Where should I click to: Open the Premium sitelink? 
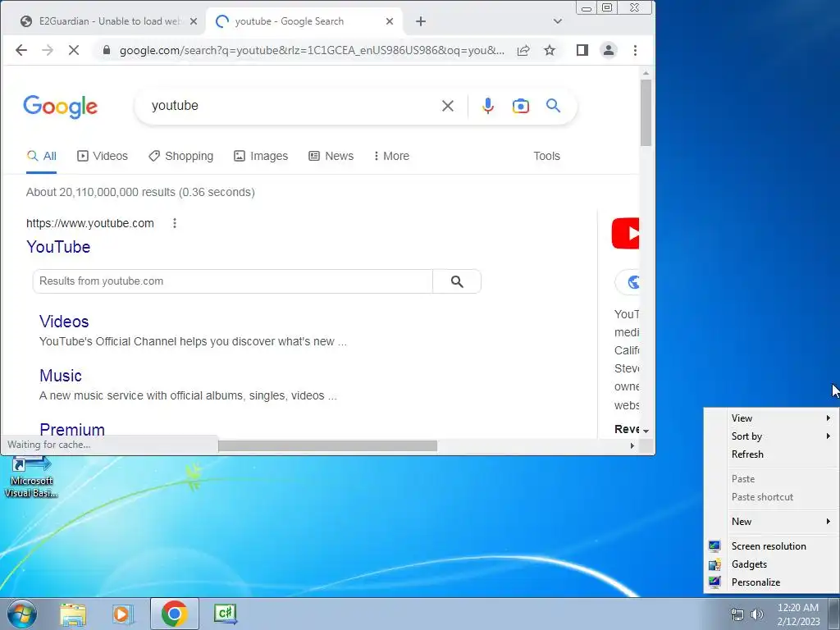coord(72,429)
